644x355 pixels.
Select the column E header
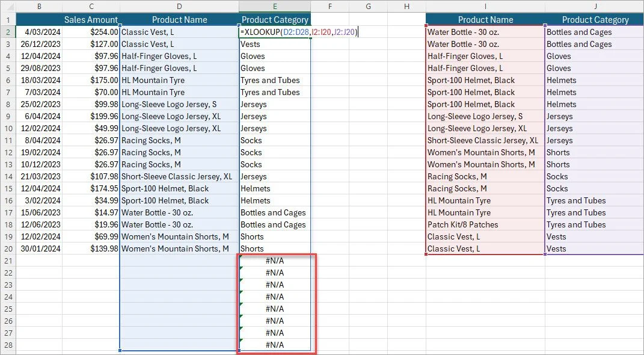click(275, 6)
